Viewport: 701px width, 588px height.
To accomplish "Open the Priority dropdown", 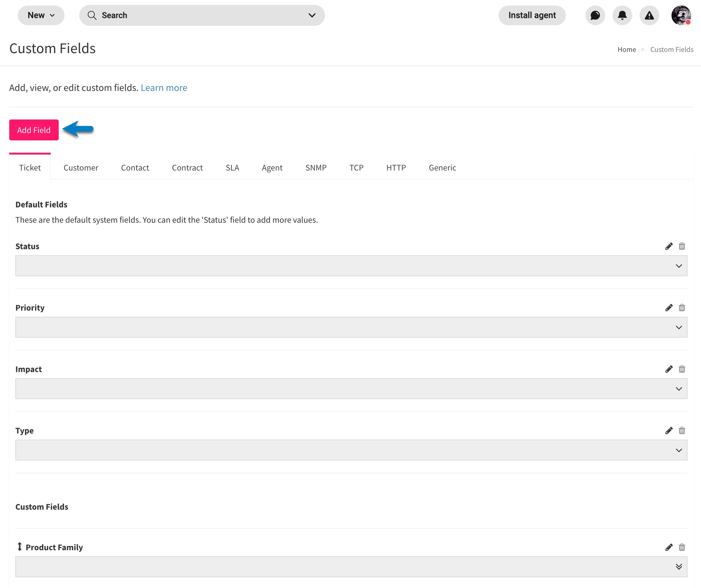I will [679, 327].
